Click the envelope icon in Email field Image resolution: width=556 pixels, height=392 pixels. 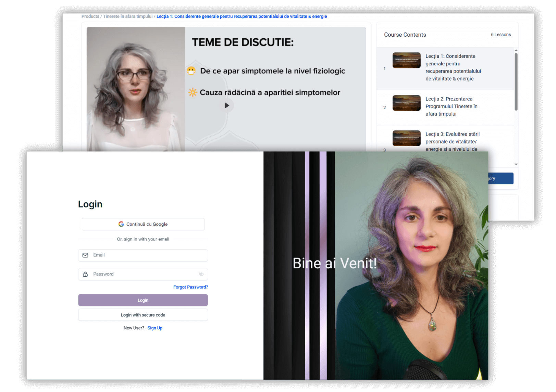coord(85,255)
